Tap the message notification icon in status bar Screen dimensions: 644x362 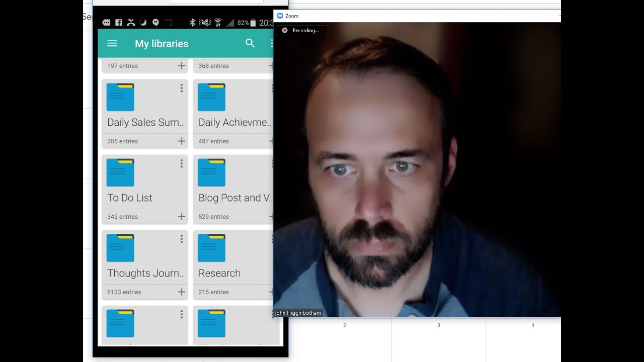[x=107, y=22]
